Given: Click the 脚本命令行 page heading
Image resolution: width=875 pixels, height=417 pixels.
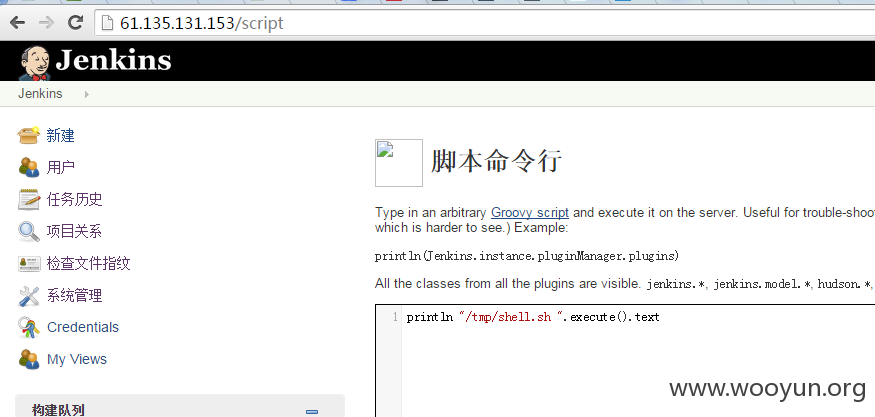Looking at the screenshot, I should pyautogui.click(x=496, y=162).
